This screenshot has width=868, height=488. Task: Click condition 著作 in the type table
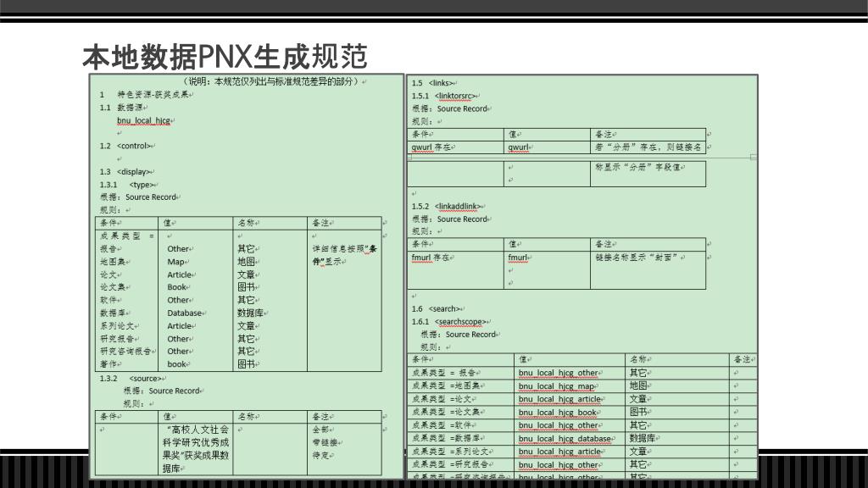pos(108,364)
